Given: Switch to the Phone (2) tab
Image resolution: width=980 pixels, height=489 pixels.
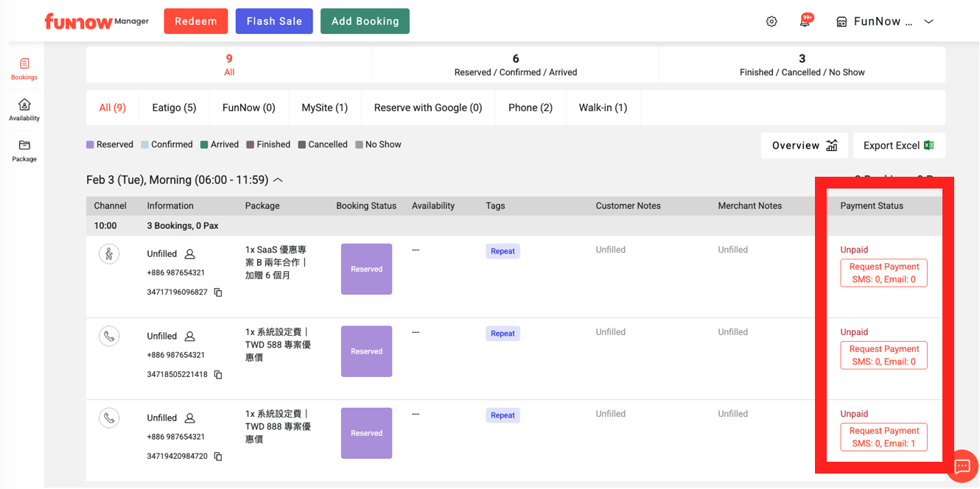Looking at the screenshot, I should [x=530, y=108].
